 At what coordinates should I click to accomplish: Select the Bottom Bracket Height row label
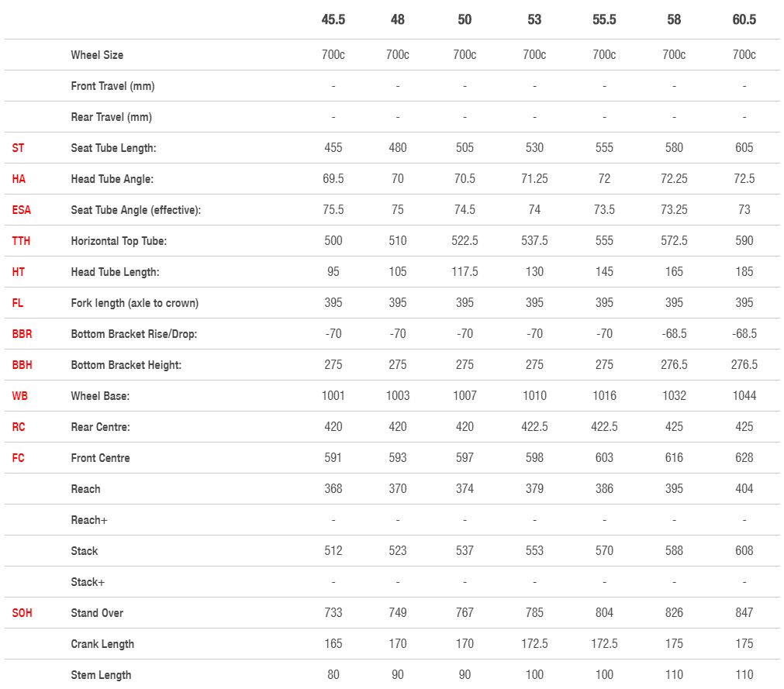[x=126, y=365]
